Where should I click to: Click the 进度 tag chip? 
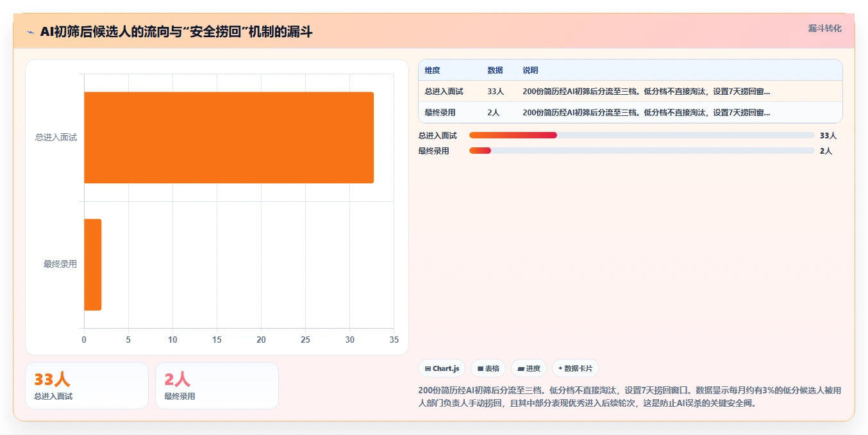tap(529, 368)
